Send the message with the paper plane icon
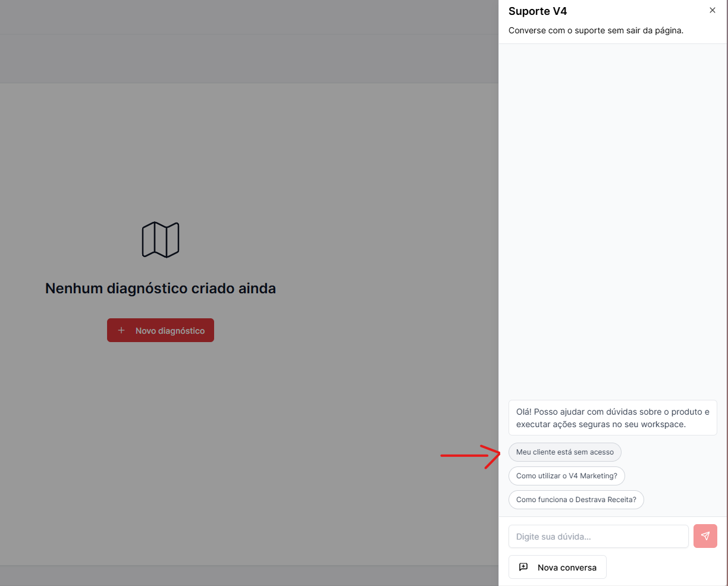728x586 pixels. [705, 536]
